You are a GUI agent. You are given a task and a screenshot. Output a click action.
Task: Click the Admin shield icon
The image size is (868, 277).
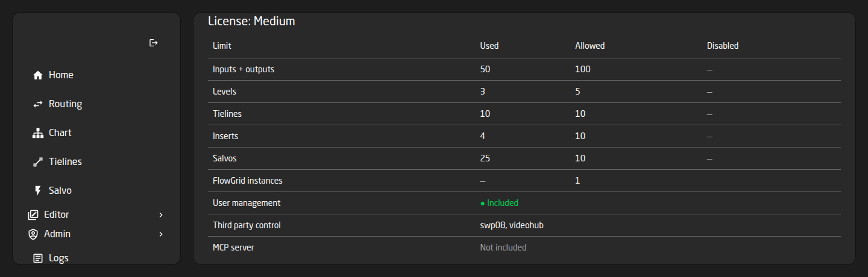pos(33,234)
